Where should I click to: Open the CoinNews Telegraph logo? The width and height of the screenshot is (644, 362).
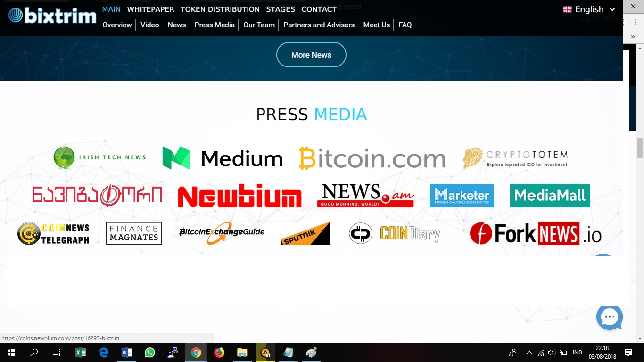tap(53, 233)
